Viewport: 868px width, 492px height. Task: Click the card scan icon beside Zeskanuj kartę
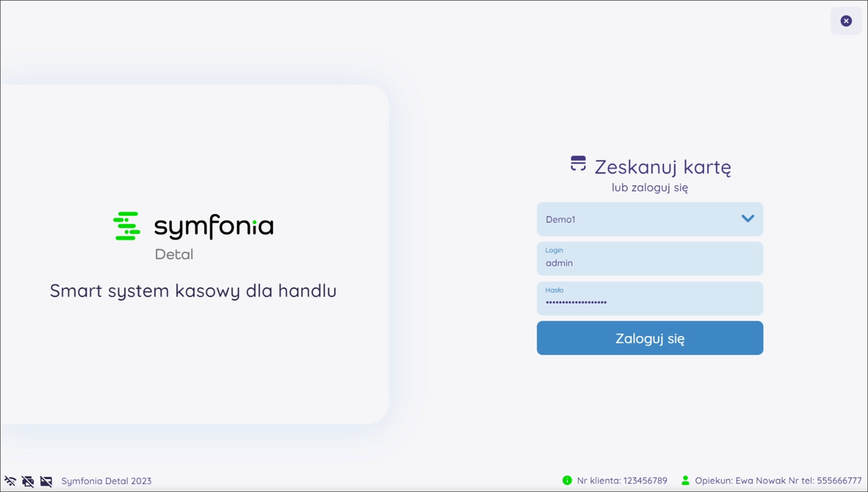[x=578, y=163]
